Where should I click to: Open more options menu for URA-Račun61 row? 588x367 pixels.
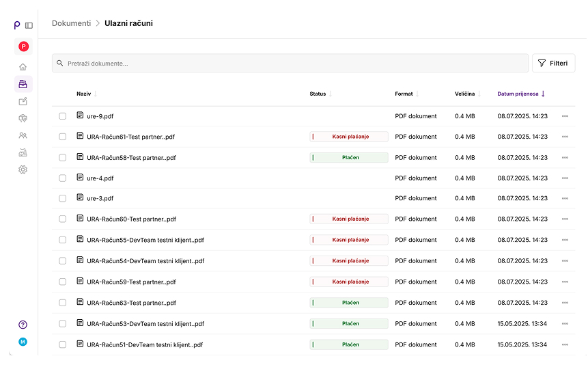[x=565, y=137]
